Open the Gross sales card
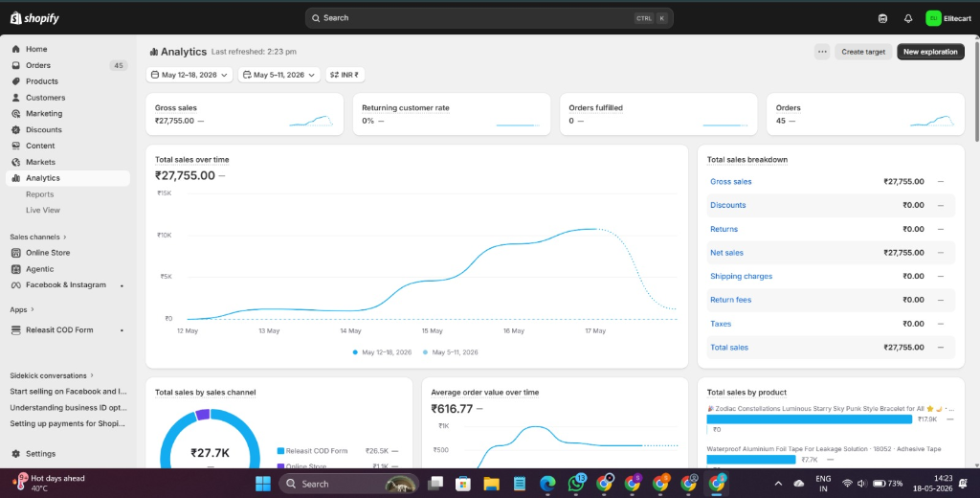This screenshot has width=980, height=498. (x=244, y=114)
